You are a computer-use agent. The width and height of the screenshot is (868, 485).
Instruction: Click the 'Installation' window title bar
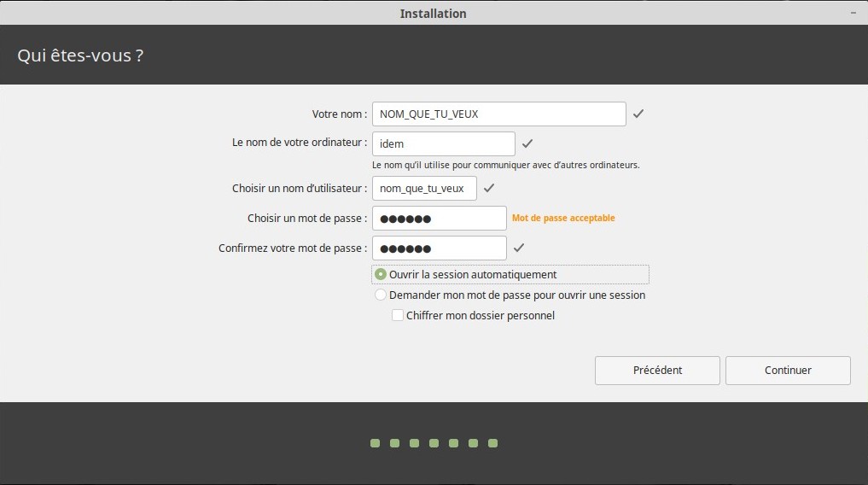[x=434, y=13]
